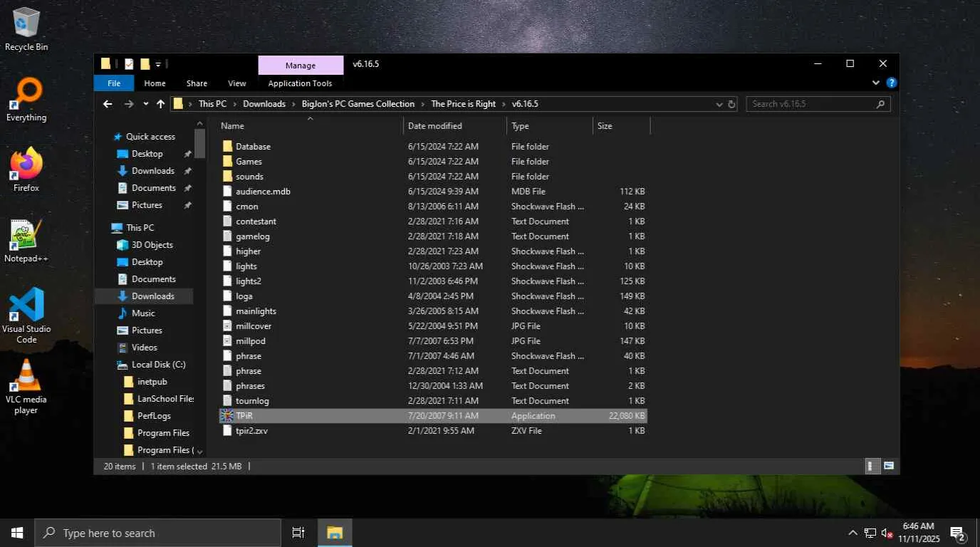The image size is (980, 547).
Task: Select the 'tpir2.zxv' file name
Action: tap(251, 431)
